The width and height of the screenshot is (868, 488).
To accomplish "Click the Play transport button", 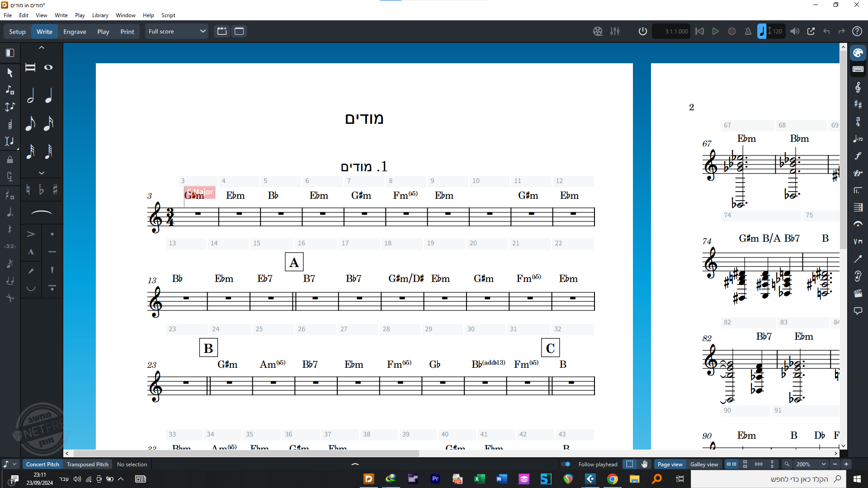I will pyautogui.click(x=715, y=31).
